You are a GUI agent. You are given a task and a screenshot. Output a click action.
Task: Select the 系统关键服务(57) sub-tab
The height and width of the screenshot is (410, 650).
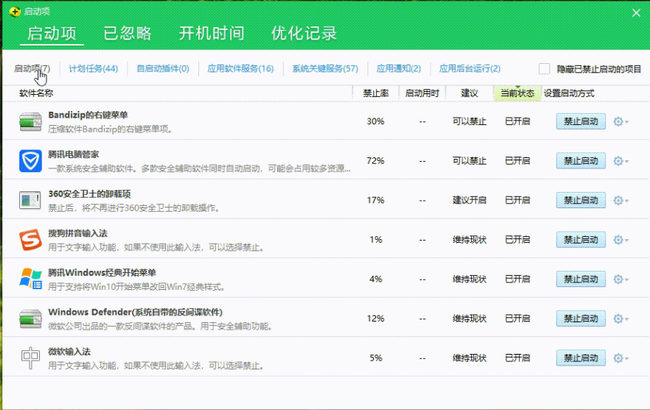point(325,68)
